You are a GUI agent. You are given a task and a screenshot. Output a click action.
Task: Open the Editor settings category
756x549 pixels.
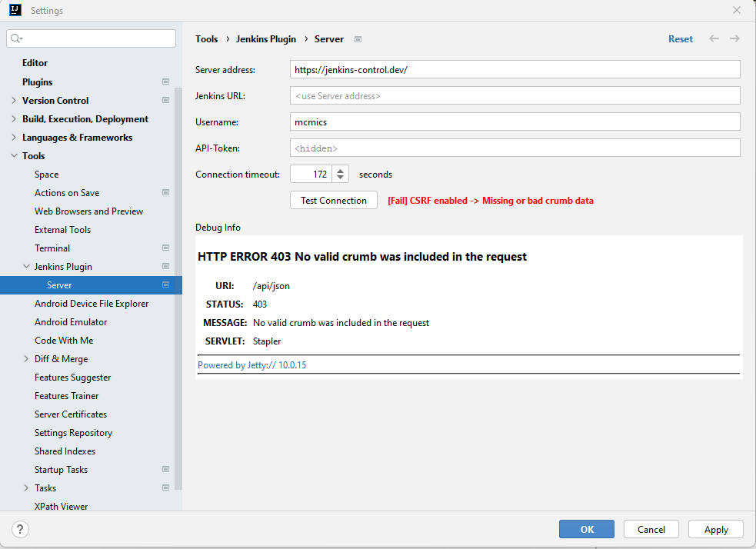click(x=35, y=62)
